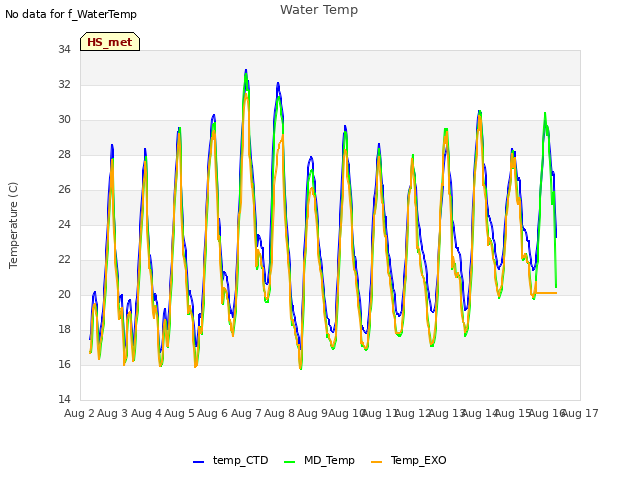Viewport: 640px width, 480px height.
Task: Click the 28 y-axis tick label
Action: point(64,154)
